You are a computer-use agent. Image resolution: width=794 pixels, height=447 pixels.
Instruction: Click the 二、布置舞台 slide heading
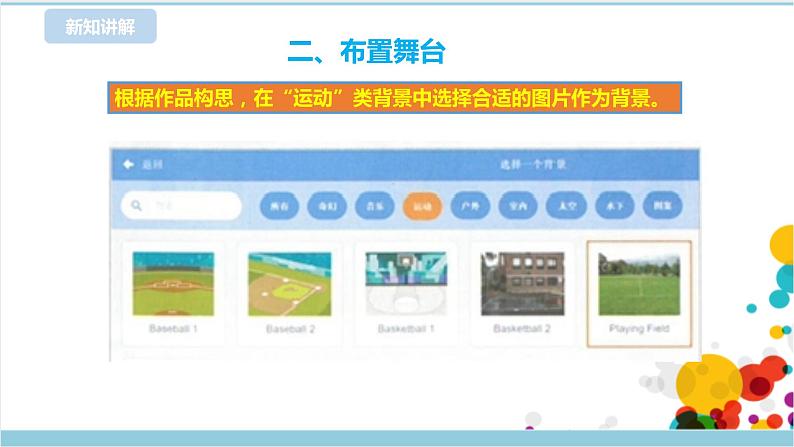(x=366, y=50)
